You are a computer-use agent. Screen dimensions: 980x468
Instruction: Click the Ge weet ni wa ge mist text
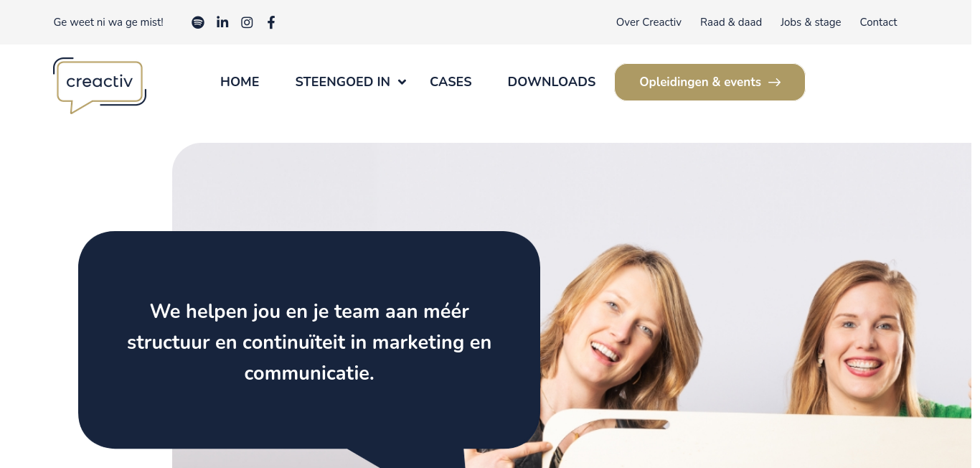[x=108, y=22]
